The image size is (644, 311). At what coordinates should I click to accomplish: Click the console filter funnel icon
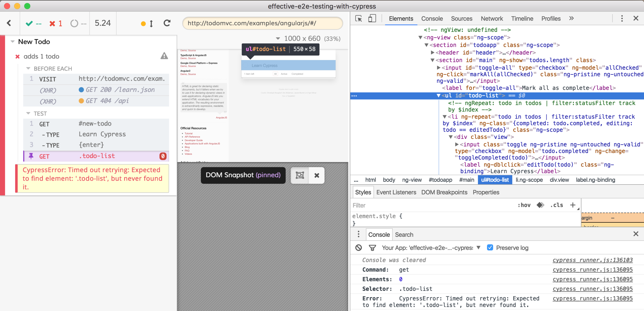[x=372, y=248]
